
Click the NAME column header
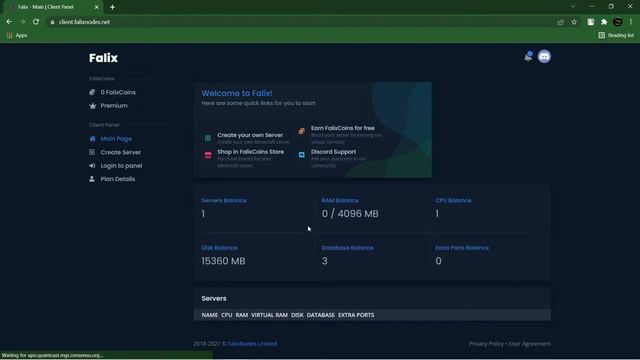point(209,315)
